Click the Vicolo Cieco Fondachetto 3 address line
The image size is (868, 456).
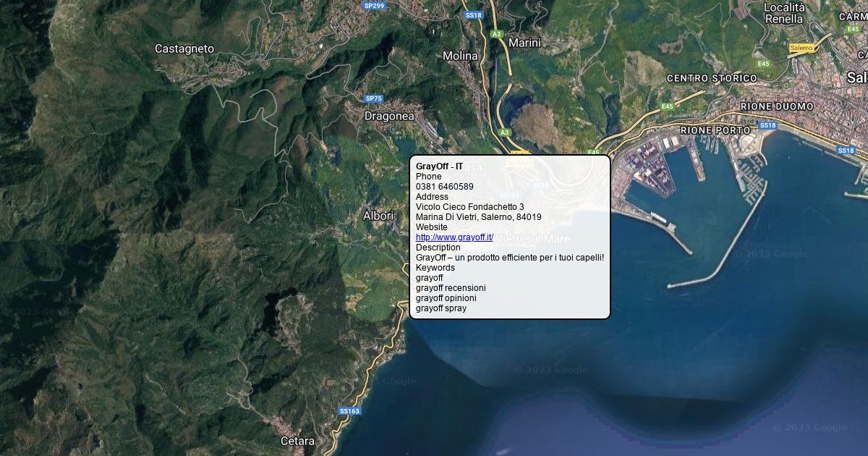click(469, 207)
